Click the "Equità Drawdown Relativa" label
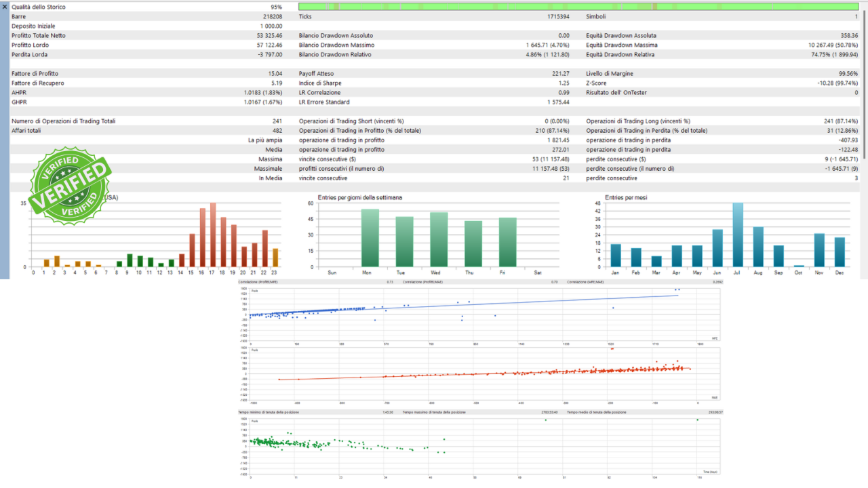Viewport: 868px width, 488px height. click(x=621, y=54)
